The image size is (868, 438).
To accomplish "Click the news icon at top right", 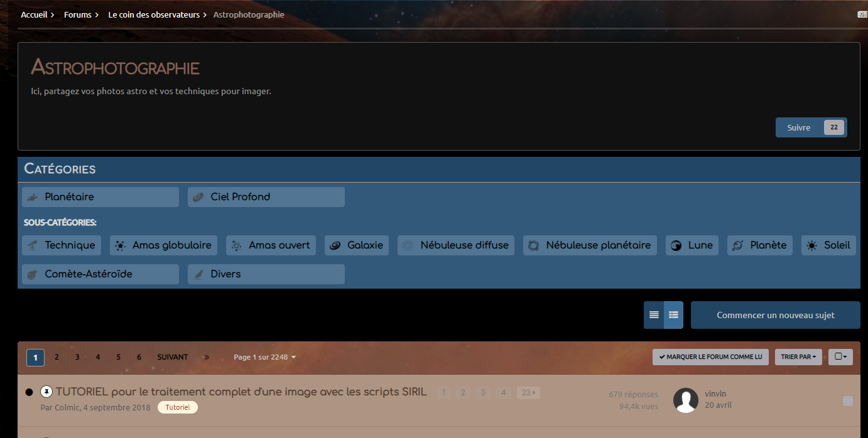I will pos(862,14).
